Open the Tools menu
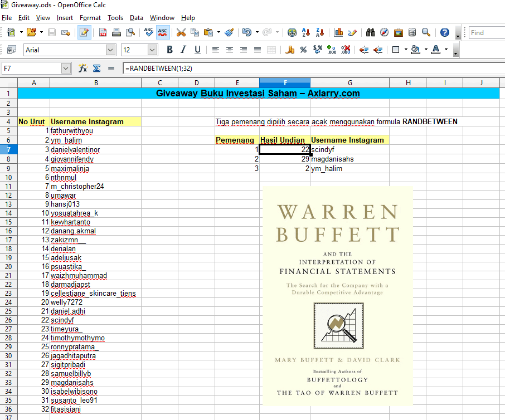Viewport: 505px width, 420px height. click(115, 18)
